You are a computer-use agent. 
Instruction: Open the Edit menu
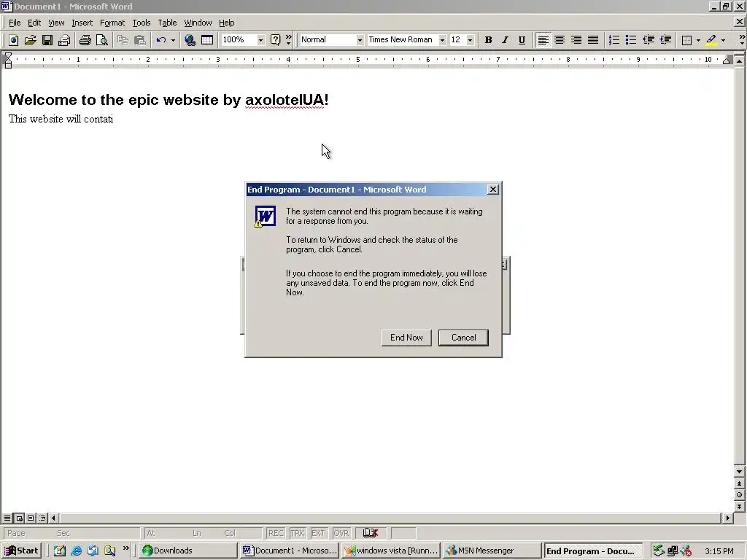click(34, 23)
